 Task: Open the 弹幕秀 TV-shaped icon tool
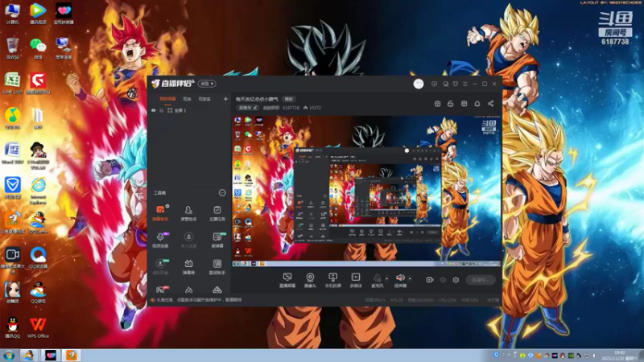click(188, 266)
